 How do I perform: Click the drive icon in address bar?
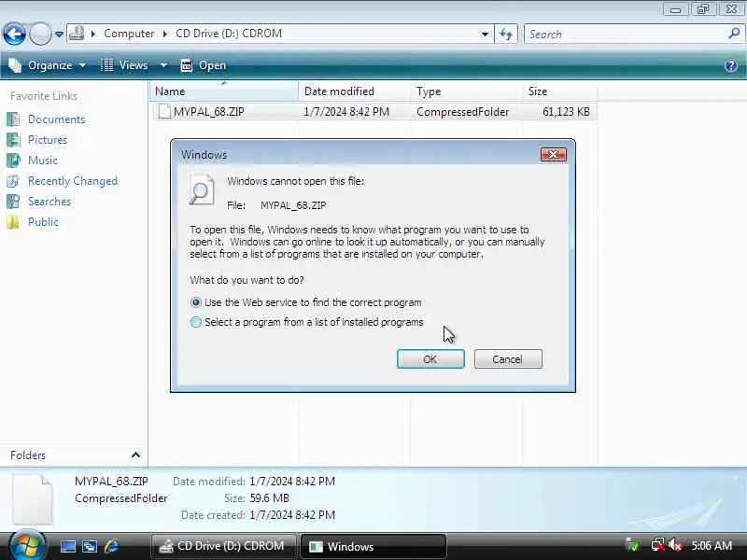tap(77, 34)
